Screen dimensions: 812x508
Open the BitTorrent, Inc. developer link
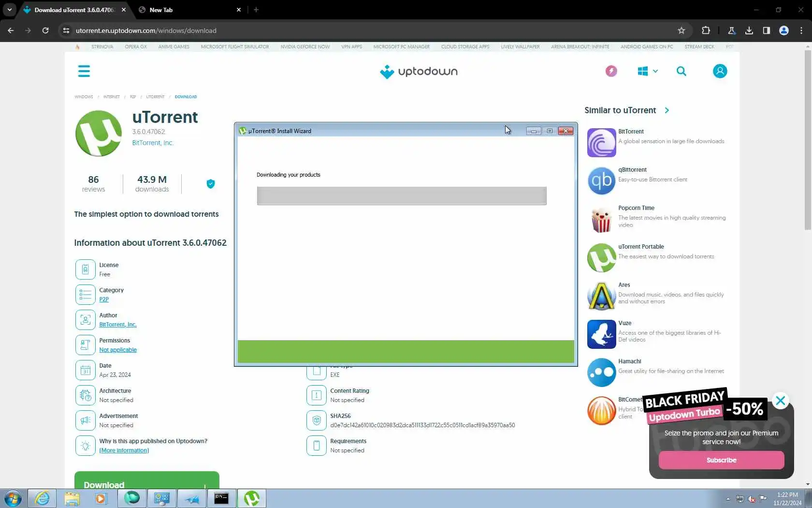(x=153, y=143)
